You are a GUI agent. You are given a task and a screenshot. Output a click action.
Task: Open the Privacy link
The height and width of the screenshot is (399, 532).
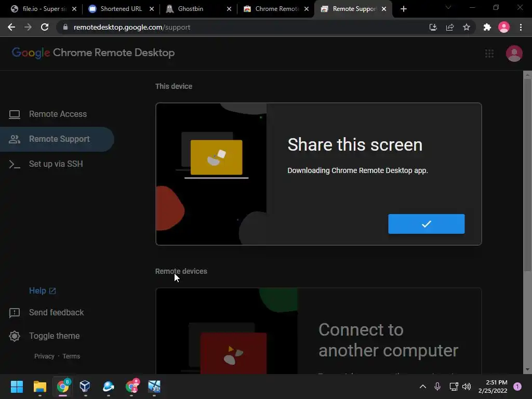44,356
